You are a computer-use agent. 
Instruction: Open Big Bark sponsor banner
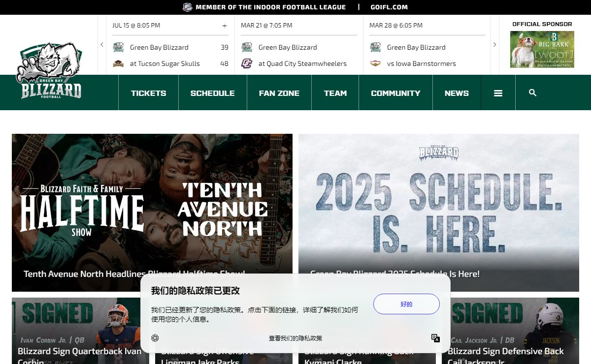tap(542, 49)
